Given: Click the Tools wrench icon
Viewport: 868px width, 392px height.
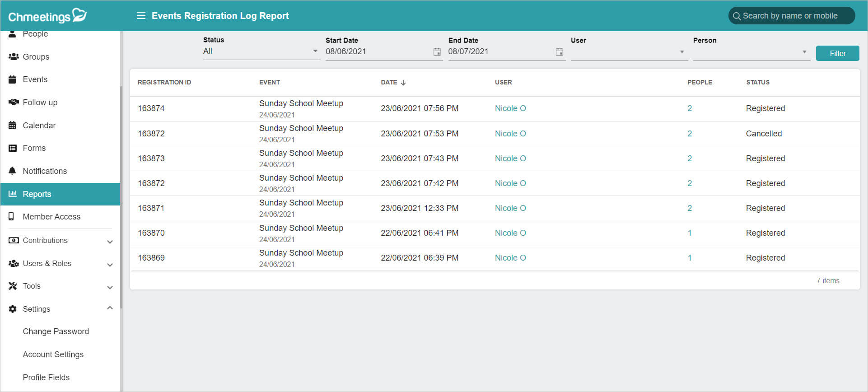Looking at the screenshot, I should (13, 286).
